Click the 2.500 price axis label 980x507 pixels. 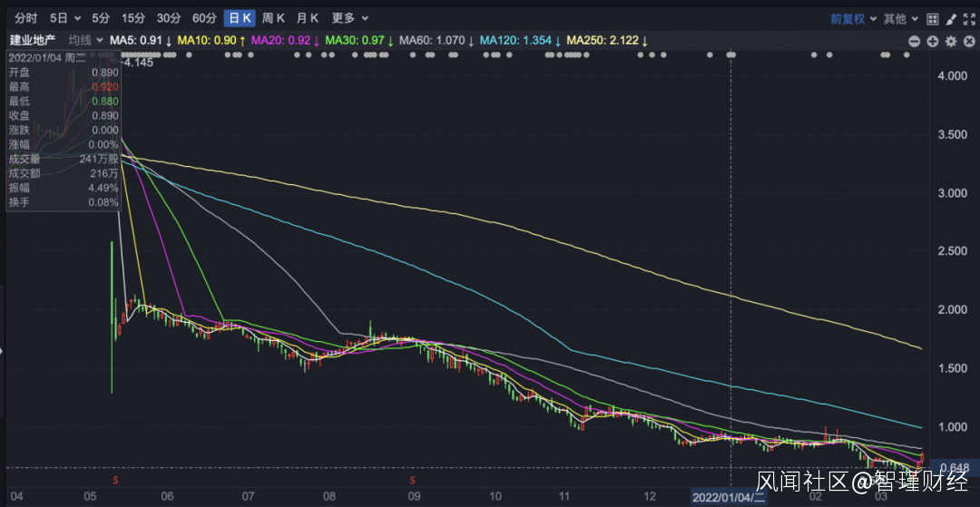(x=954, y=251)
